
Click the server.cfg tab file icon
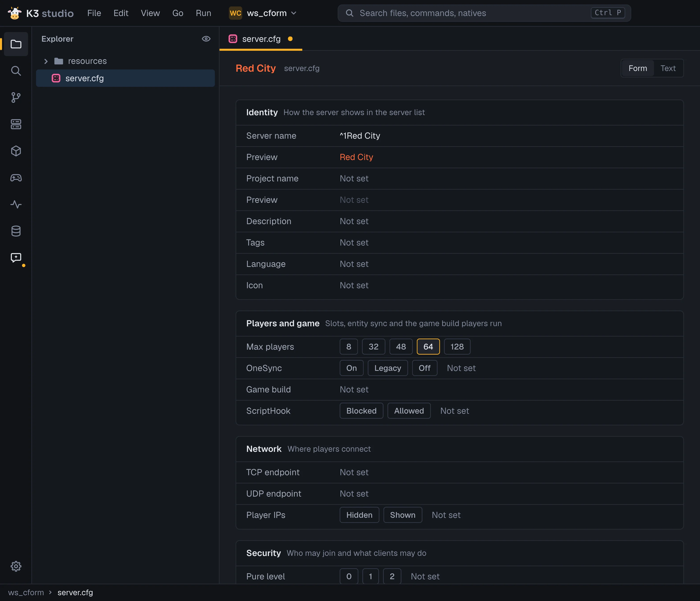tap(233, 39)
